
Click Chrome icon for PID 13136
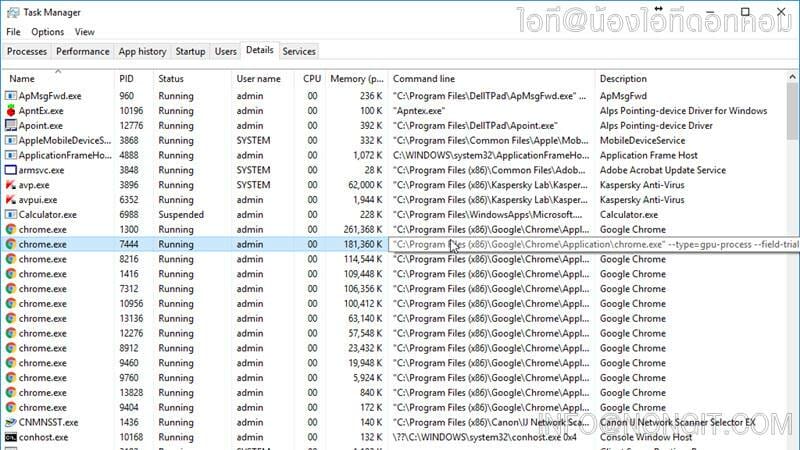(x=11, y=318)
